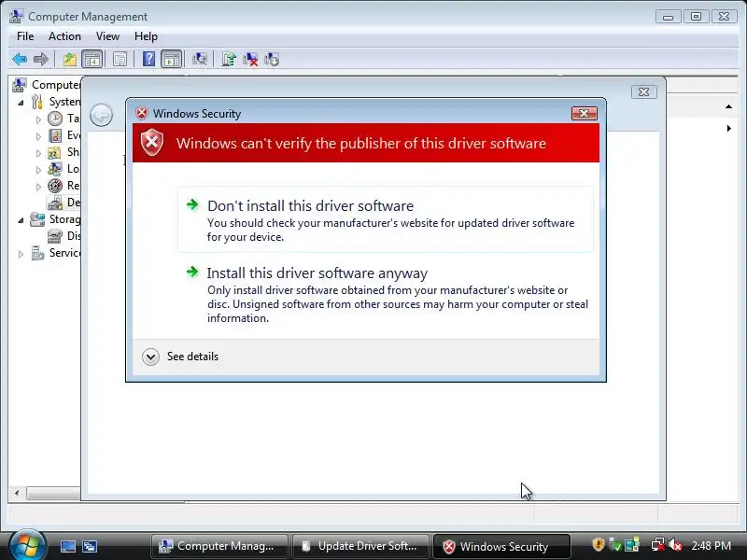Viewport: 747px width, 560px height.
Task: Choose Don't install this driver software
Action: tap(386, 219)
